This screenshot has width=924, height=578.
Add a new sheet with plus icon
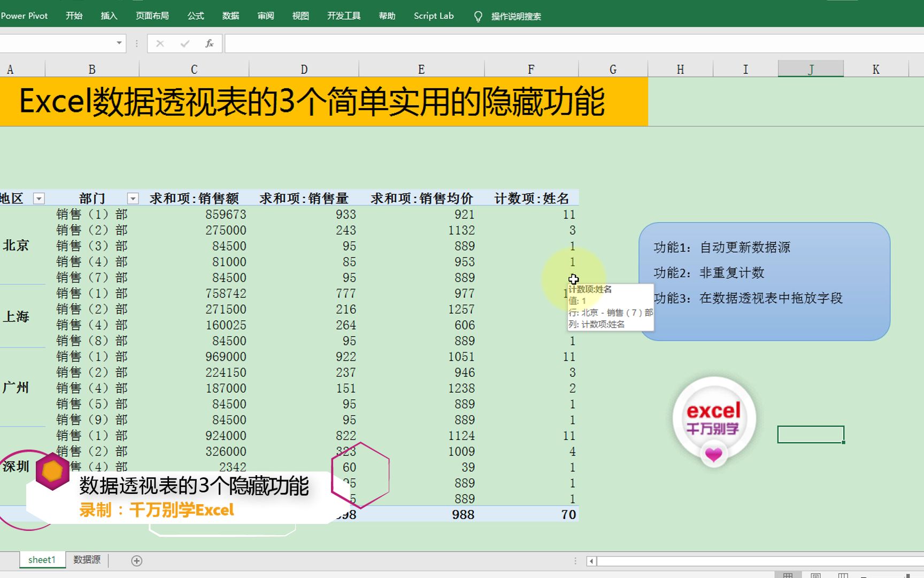click(x=137, y=561)
